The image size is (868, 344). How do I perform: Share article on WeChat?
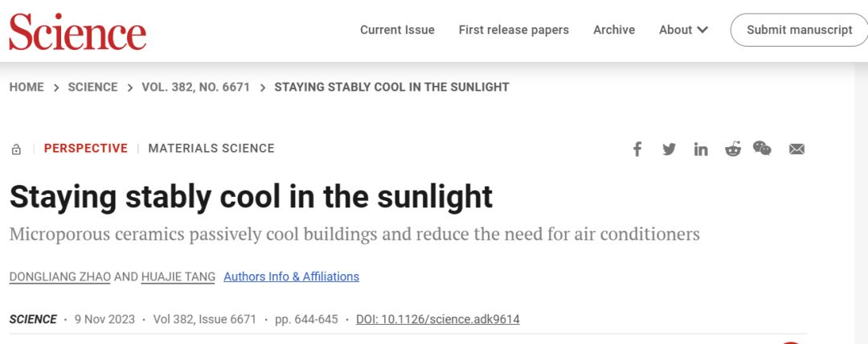click(762, 148)
